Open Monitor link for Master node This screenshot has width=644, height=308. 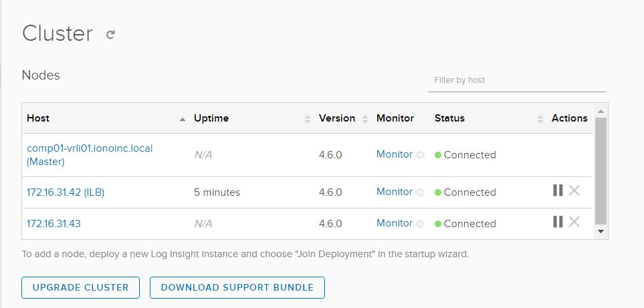394,154
